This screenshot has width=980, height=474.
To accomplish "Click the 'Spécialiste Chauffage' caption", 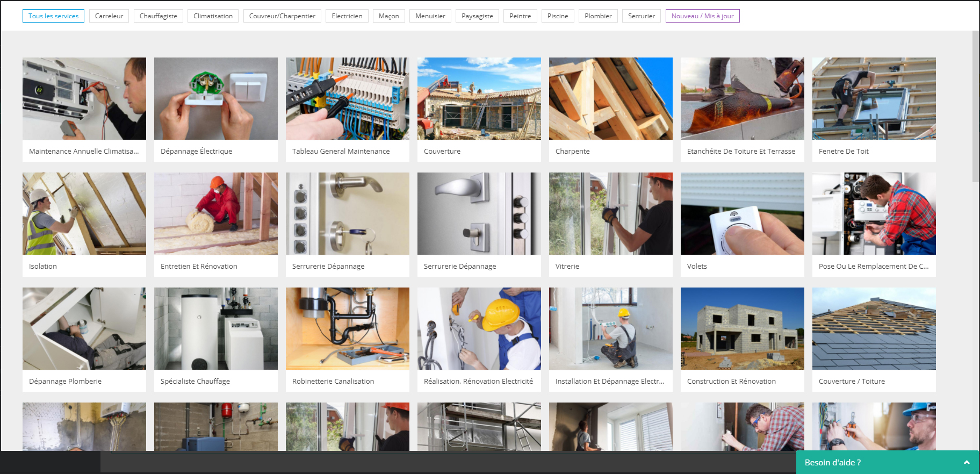I will coord(195,382).
